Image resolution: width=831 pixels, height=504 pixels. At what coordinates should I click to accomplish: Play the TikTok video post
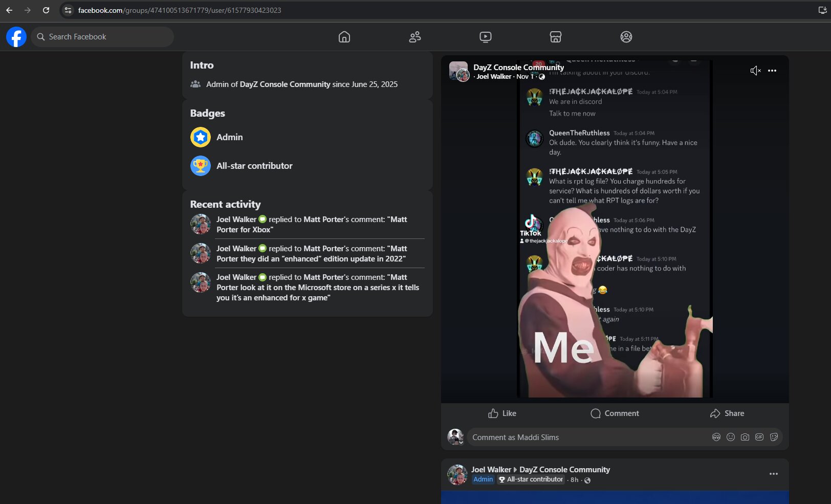coord(615,229)
